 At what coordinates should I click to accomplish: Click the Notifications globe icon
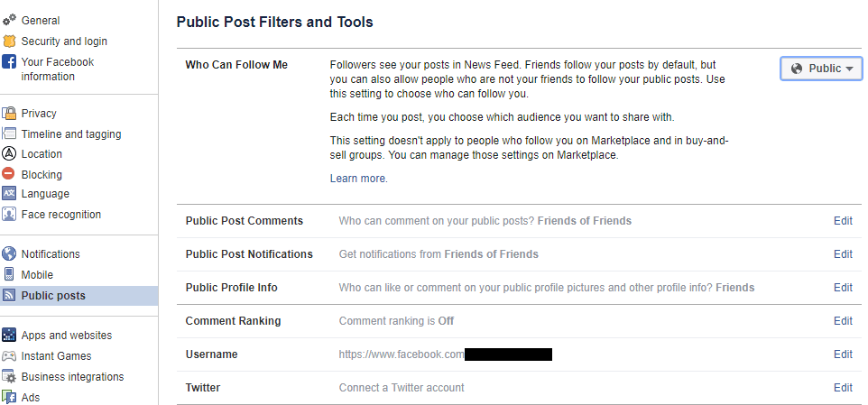click(x=9, y=254)
